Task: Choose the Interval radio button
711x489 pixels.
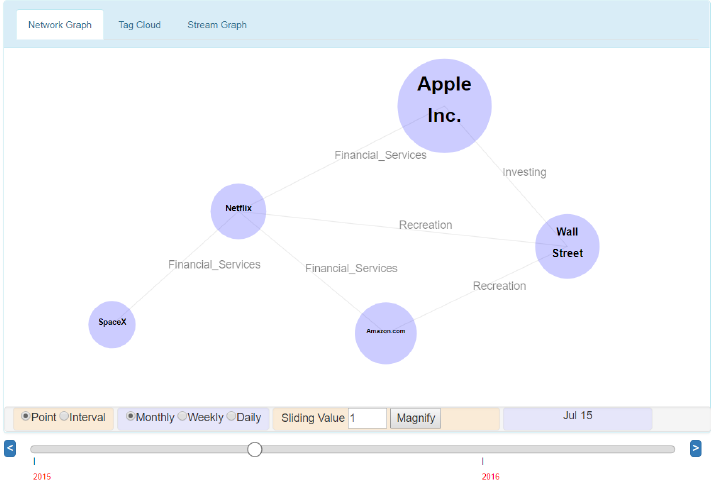Action: pyautogui.click(x=64, y=416)
